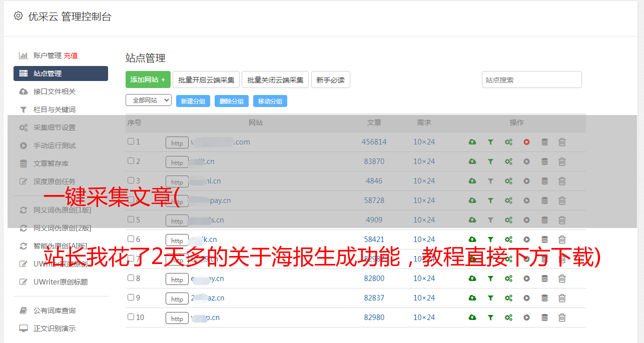
Task: Click the 批量关闭云端采集 button
Action: 275,79
